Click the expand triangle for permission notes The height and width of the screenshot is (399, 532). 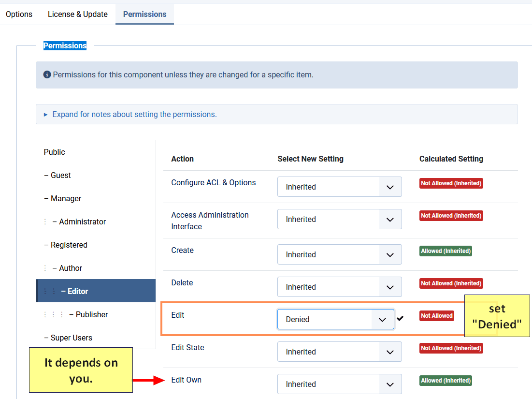(46, 115)
